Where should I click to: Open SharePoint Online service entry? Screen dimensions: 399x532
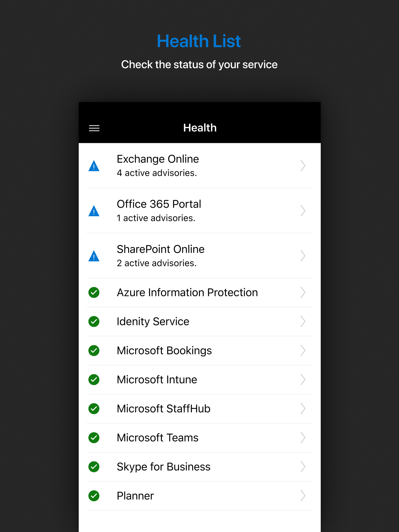point(161,249)
